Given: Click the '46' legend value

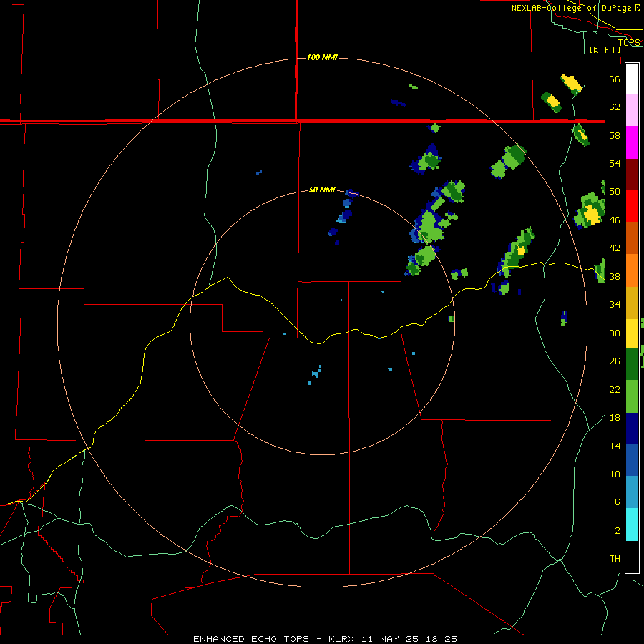Looking at the screenshot, I should pyautogui.click(x=615, y=220).
